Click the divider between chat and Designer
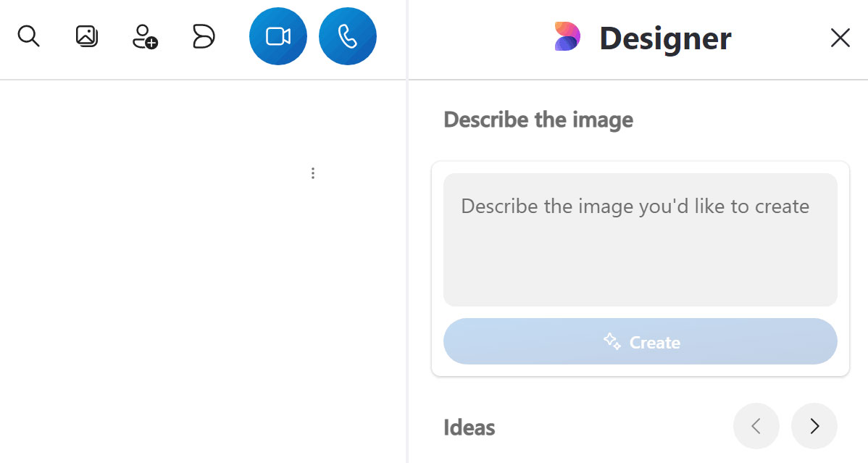 pyautogui.click(x=407, y=232)
